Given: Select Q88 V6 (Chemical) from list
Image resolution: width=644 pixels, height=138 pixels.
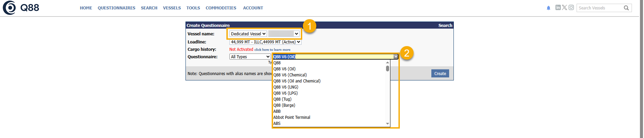Looking at the screenshot, I should [x=290, y=75].
